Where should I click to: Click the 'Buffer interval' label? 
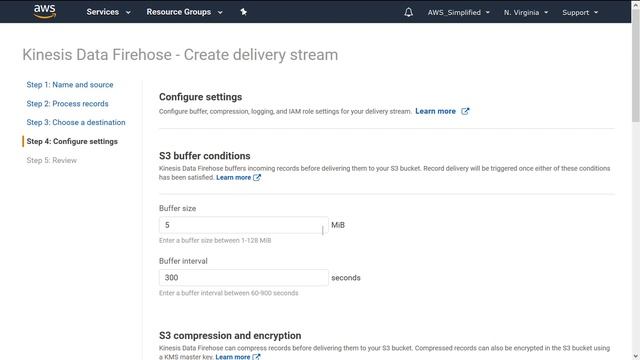click(183, 261)
